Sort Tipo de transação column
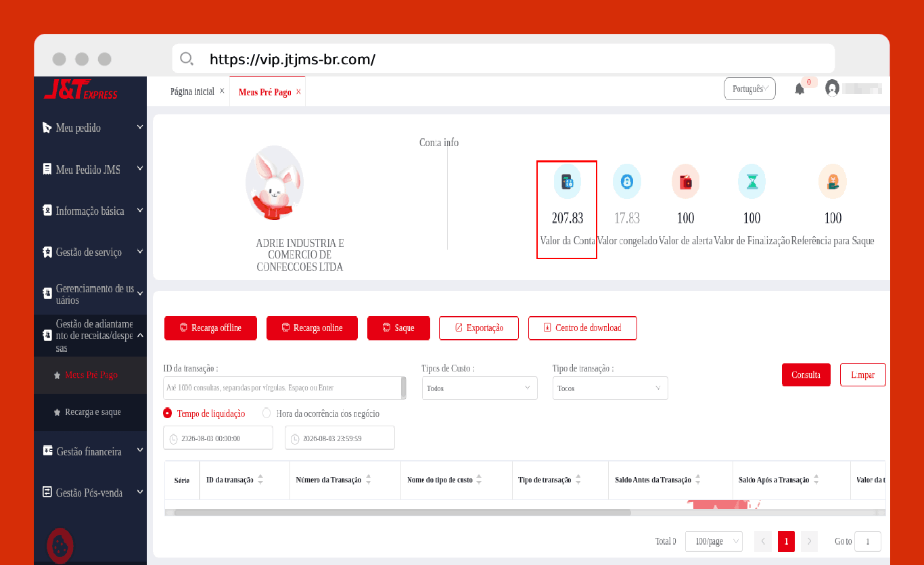 [578, 480]
